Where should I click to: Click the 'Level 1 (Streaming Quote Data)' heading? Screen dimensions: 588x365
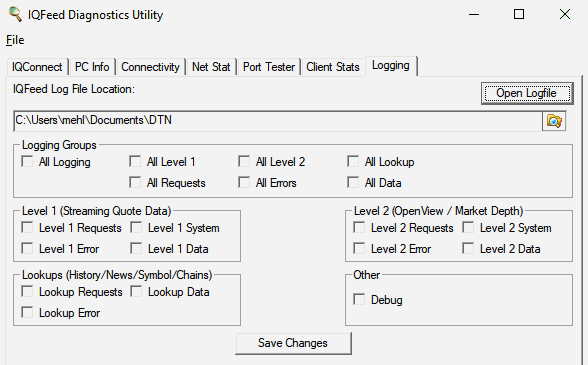[x=96, y=211]
